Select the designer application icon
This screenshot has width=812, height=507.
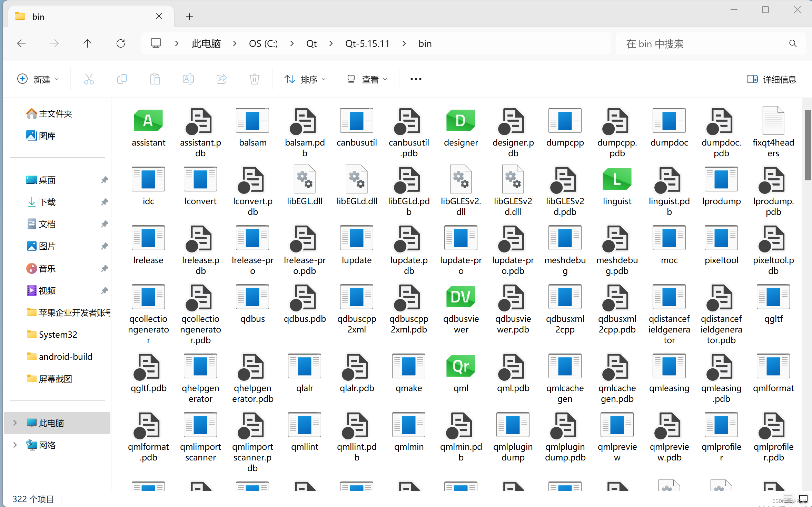tap(461, 121)
